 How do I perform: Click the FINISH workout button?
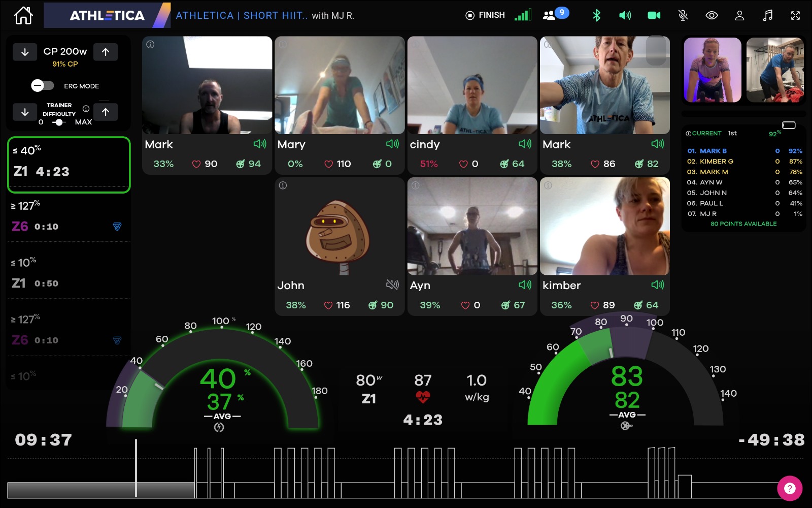click(x=485, y=15)
